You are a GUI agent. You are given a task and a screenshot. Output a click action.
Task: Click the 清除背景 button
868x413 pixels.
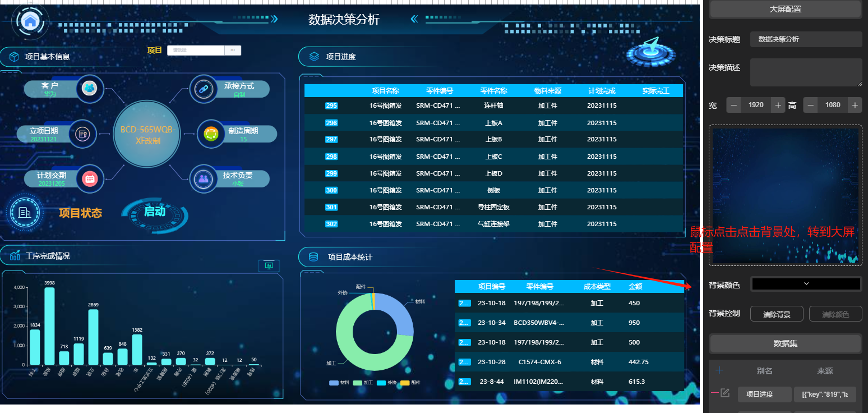(777, 314)
